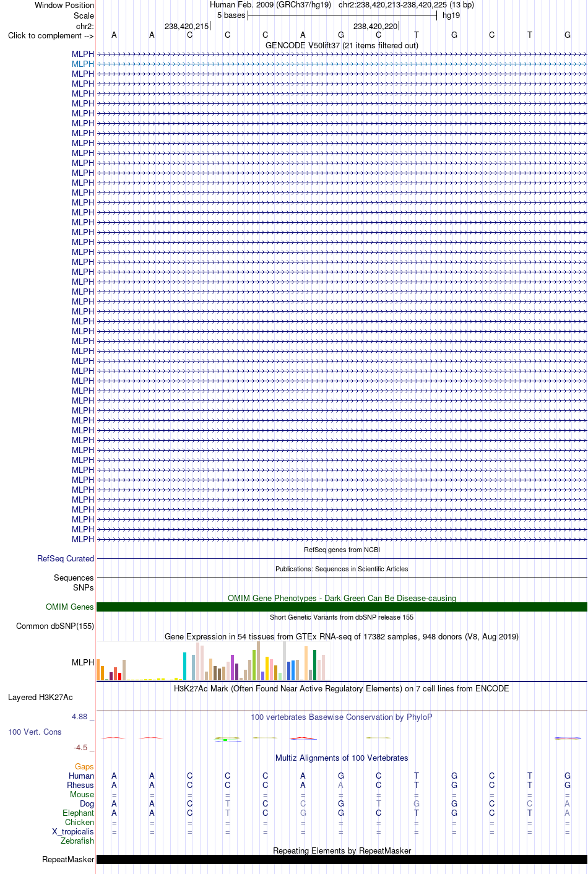Select the 'Human Feb. 2009 (GRCh37/hg19)' assembly text

270,5
